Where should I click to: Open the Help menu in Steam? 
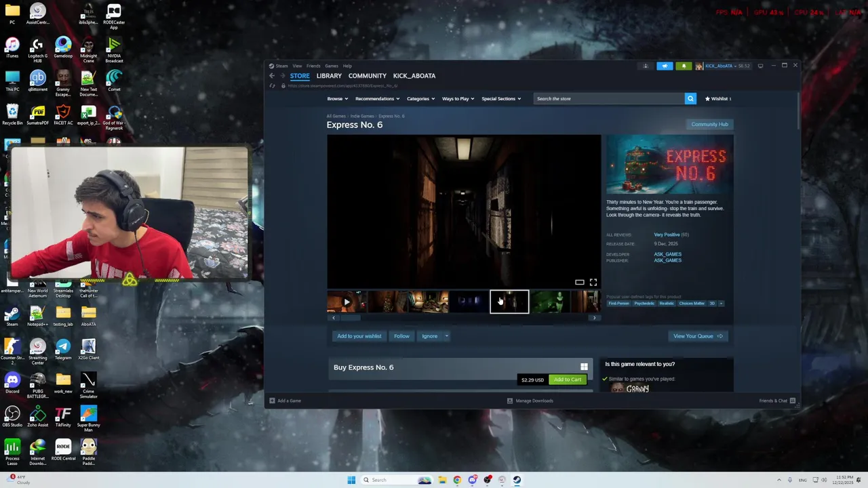pyautogui.click(x=347, y=66)
